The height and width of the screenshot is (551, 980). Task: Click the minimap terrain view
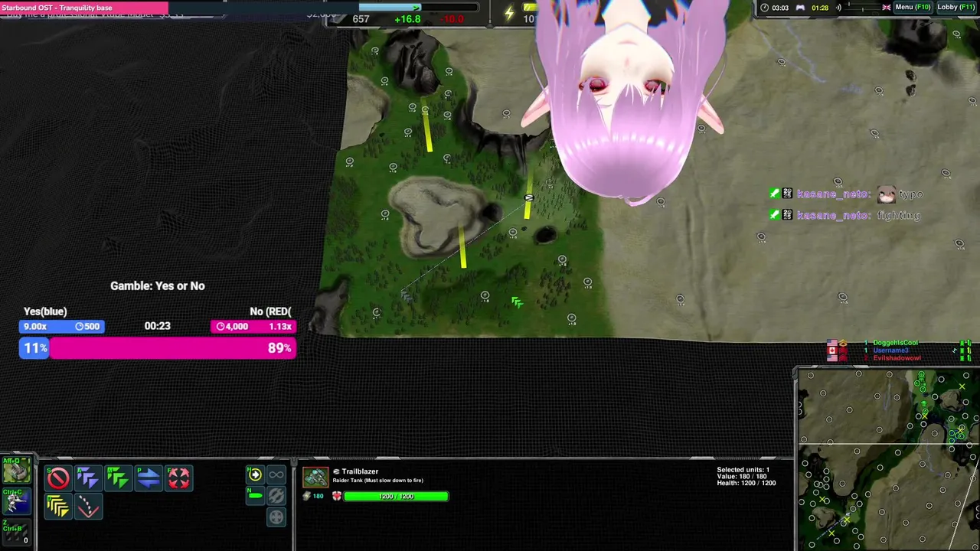click(887, 459)
